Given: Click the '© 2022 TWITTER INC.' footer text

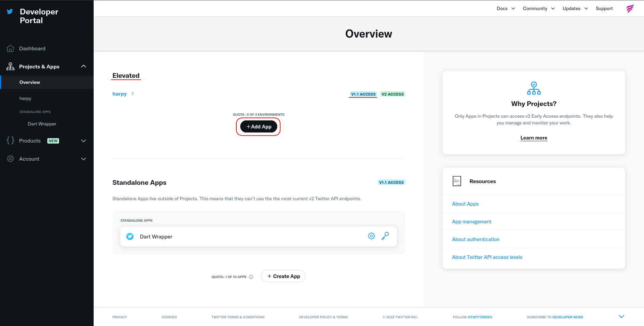Looking at the screenshot, I should click(x=400, y=317).
